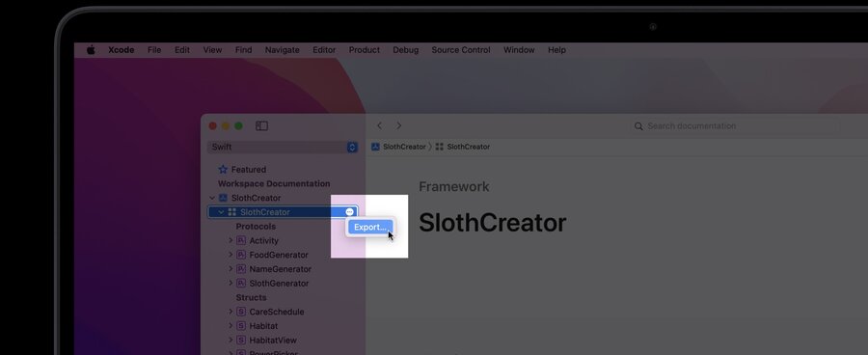Open the Apple menu
Screen dimensions: 868x355
(91, 50)
